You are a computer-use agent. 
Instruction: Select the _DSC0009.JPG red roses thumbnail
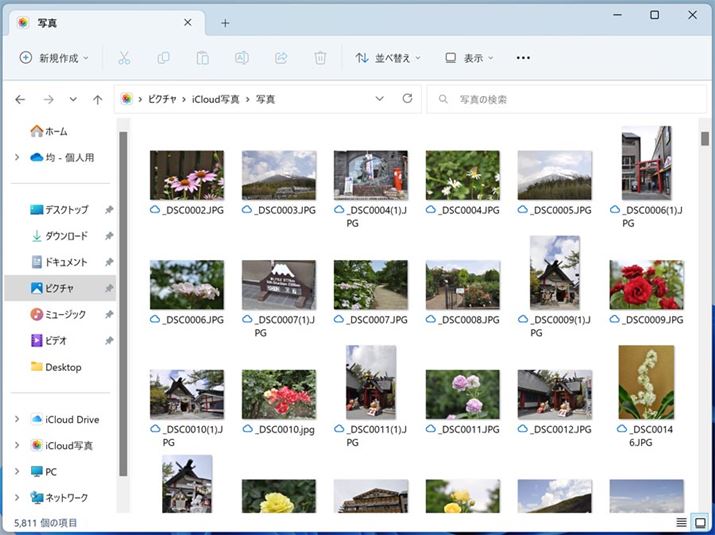pos(647,285)
